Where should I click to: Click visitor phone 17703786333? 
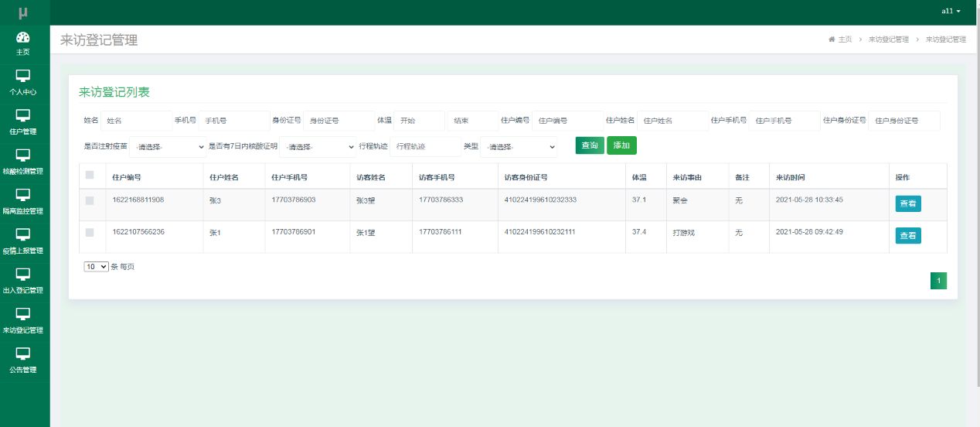click(441, 200)
